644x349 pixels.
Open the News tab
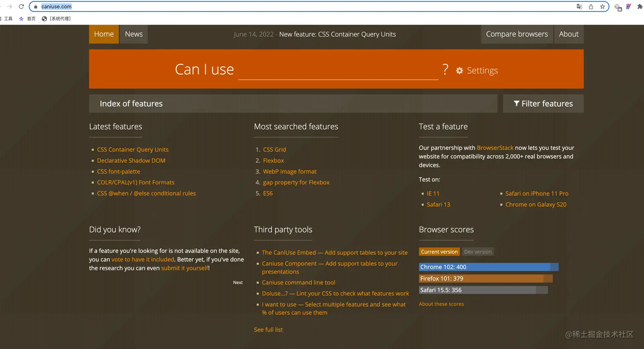tap(134, 34)
